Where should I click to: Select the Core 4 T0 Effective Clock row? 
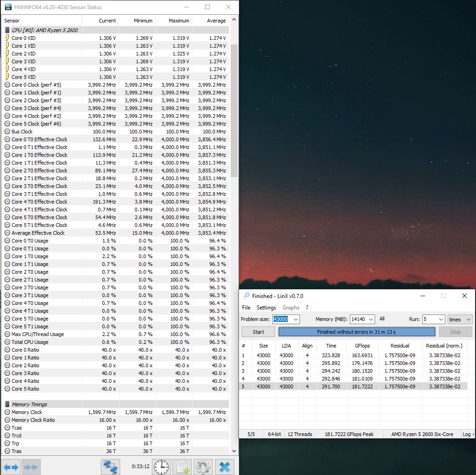click(x=116, y=202)
